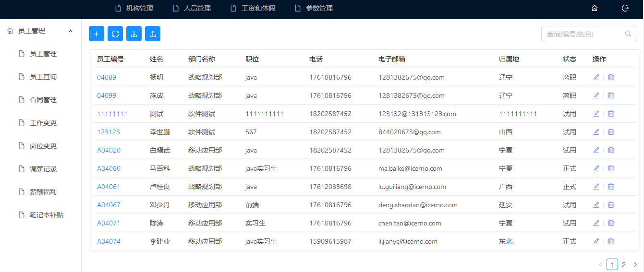
Task: Select 笔记本补贴 in sidebar
Action: [40, 215]
